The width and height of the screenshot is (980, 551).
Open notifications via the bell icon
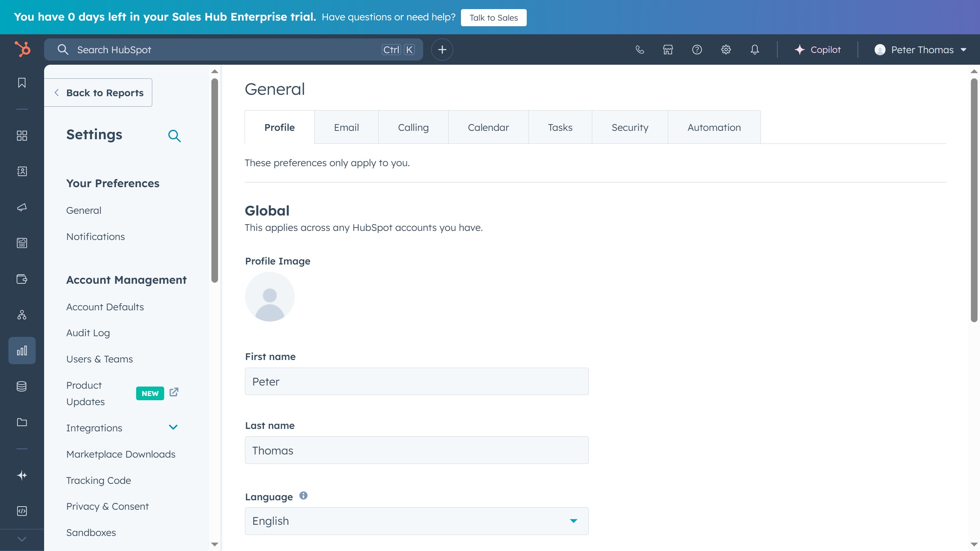(755, 49)
